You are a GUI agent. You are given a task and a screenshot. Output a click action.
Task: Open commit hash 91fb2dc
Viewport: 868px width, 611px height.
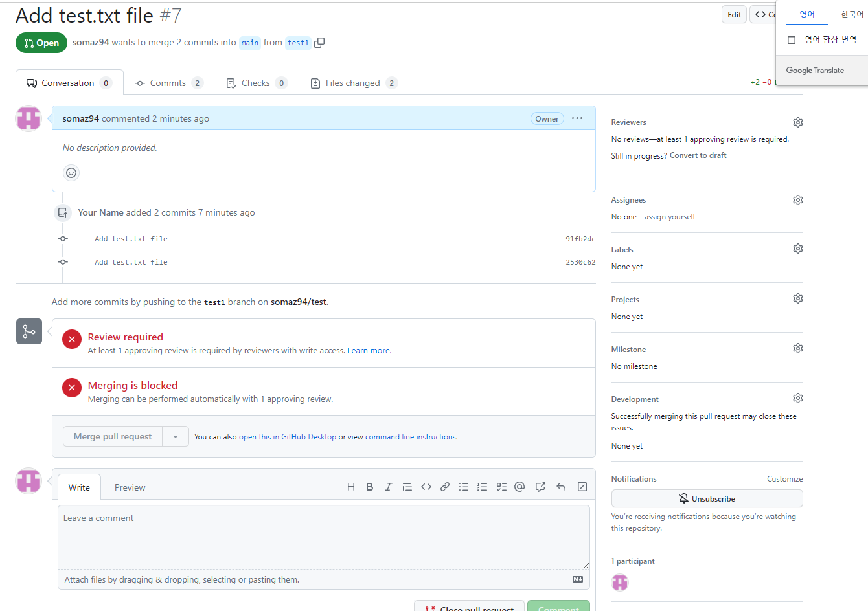[x=580, y=239]
